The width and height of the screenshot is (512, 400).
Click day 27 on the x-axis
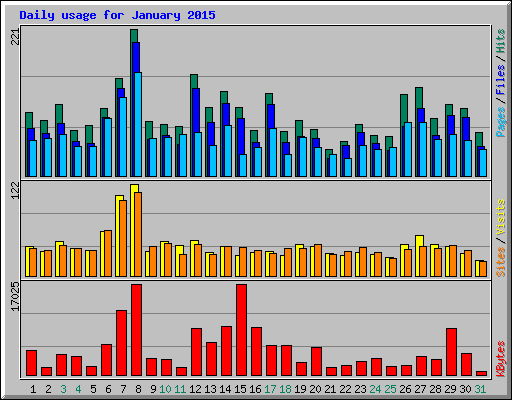(x=420, y=389)
